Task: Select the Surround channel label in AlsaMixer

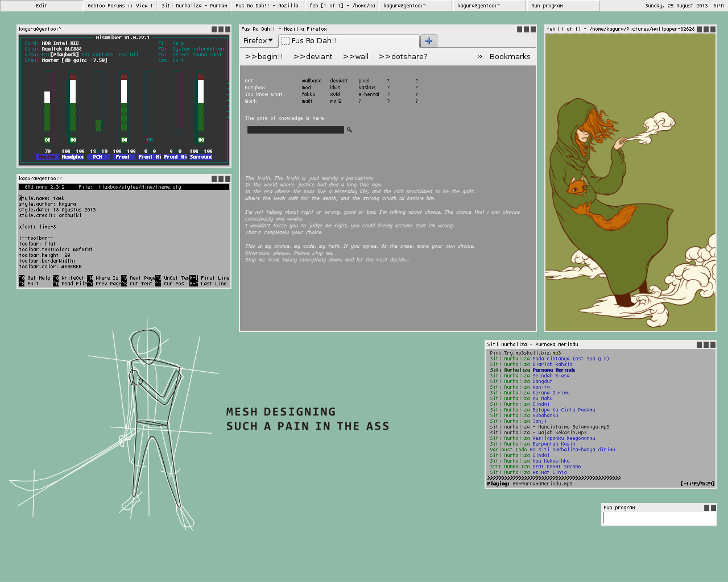Action: click(x=201, y=157)
